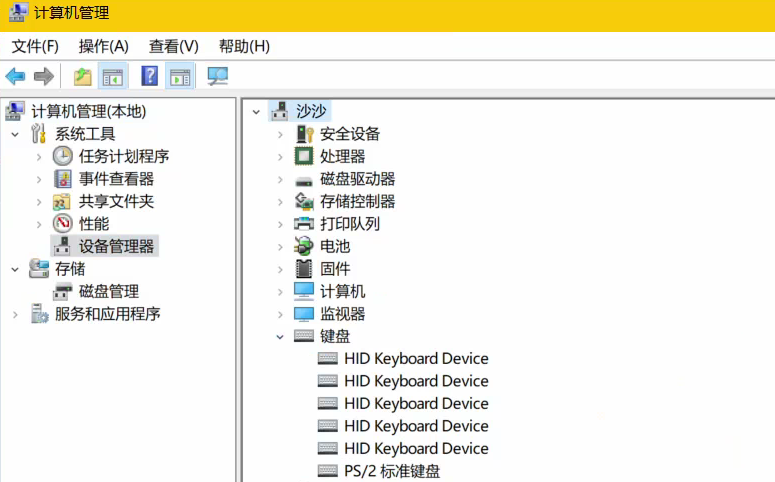Click Scan for hardware changes monitor icon

point(217,76)
